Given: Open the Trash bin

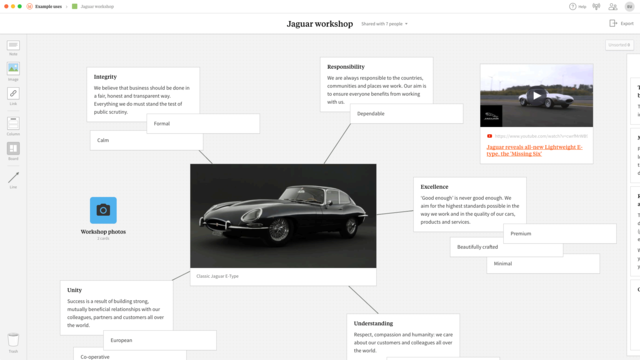Looking at the screenshot, I should point(13,342).
